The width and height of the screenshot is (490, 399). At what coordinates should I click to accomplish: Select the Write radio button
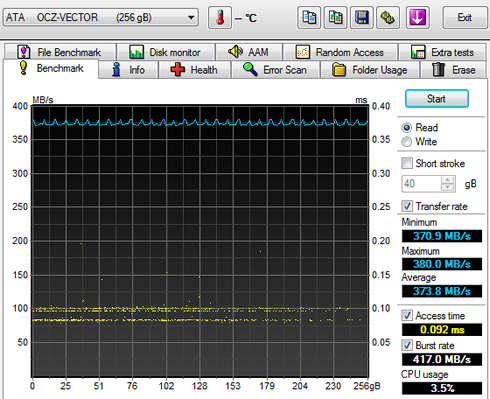pyautogui.click(x=407, y=142)
